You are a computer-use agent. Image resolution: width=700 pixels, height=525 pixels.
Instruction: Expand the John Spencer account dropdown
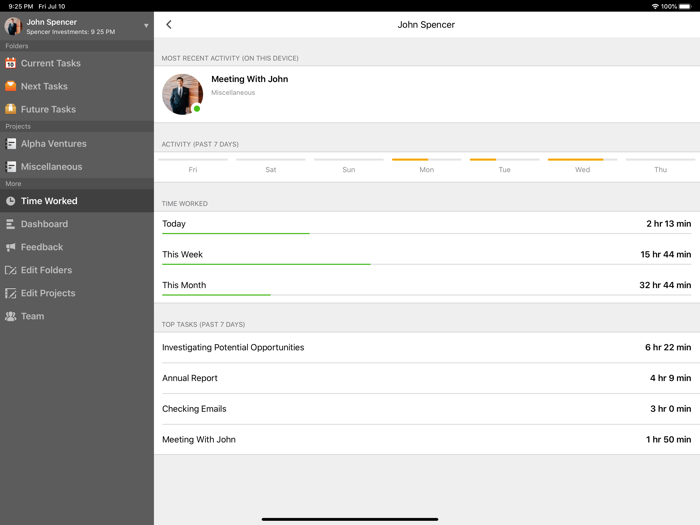[146, 26]
